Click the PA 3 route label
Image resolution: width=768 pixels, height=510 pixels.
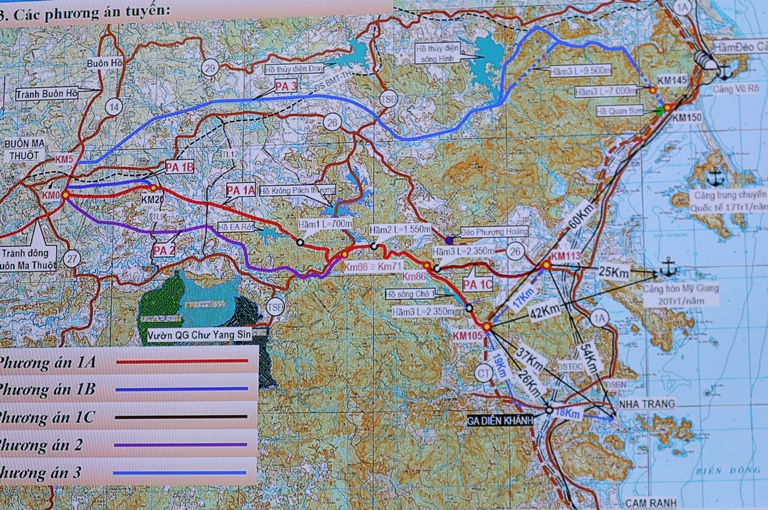[285, 88]
